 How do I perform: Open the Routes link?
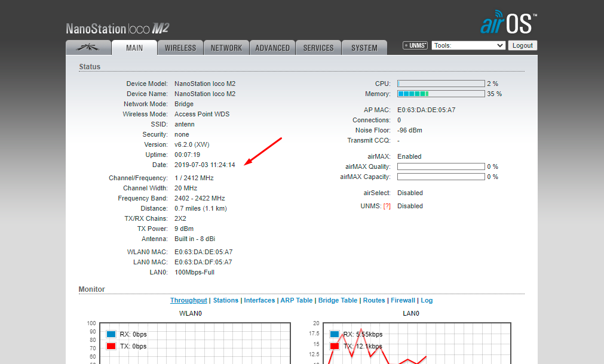pos(374,301)
